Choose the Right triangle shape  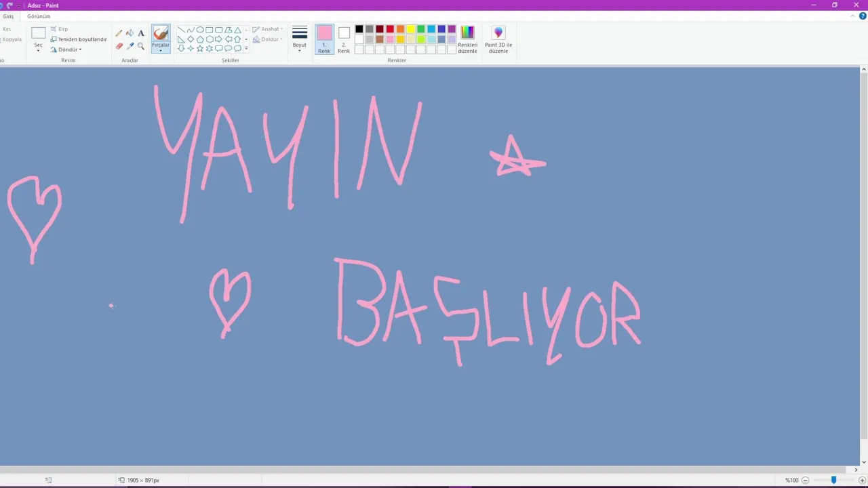point(181,39)
